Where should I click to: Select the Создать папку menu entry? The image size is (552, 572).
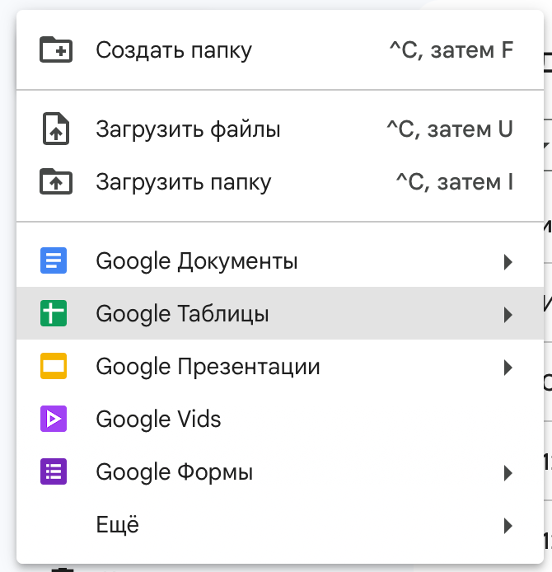[280, 50]
